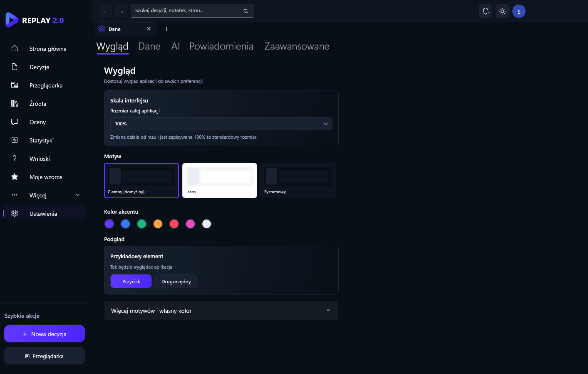Screen dimensions: 588x374
Task: Go forward with the right arrow
Action: pyautogui.click(x=121, y=11)
